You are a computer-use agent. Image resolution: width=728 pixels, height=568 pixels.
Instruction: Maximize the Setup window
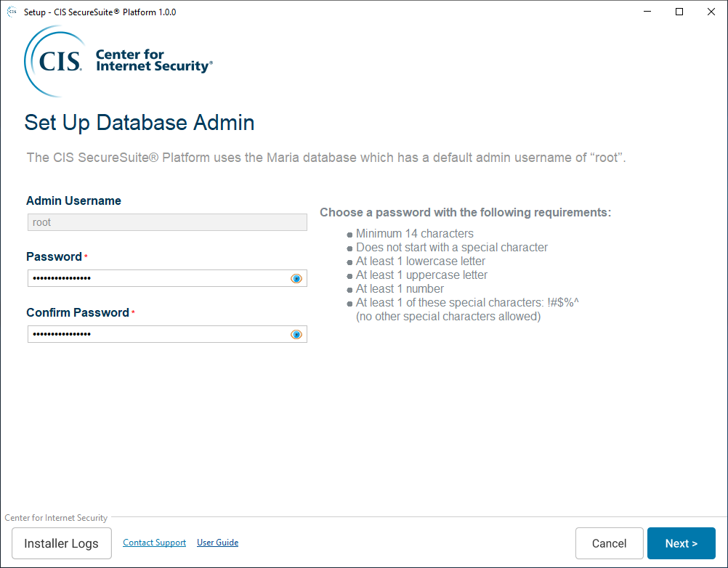[x=679, y=12]
